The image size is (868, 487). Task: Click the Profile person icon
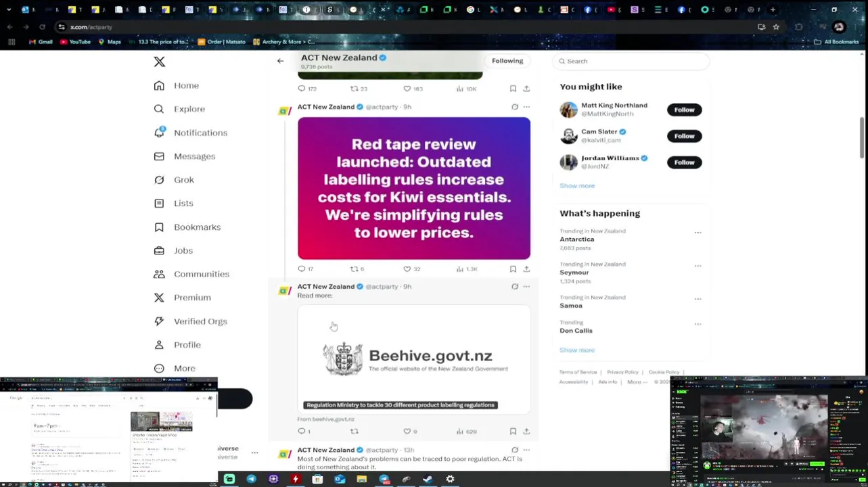pos(159,345)
